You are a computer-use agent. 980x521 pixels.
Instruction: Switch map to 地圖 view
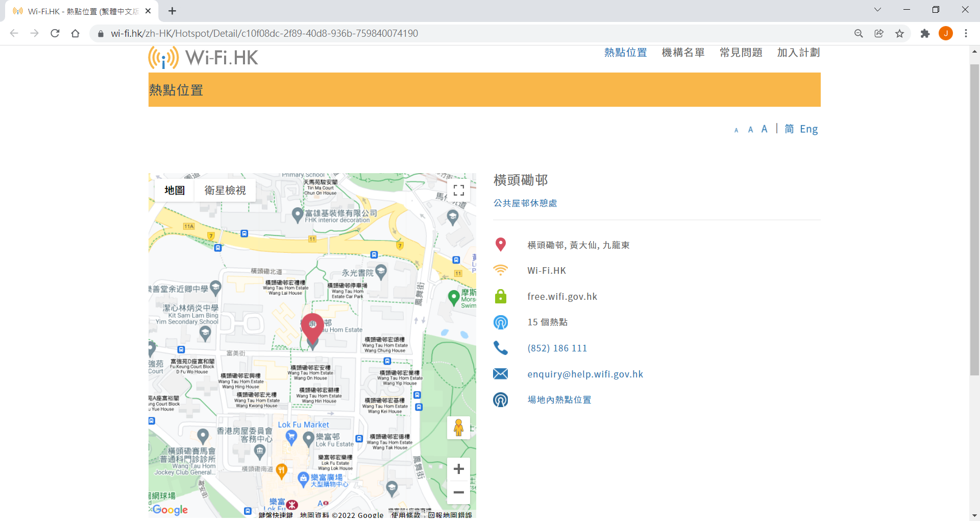point(175,191)
